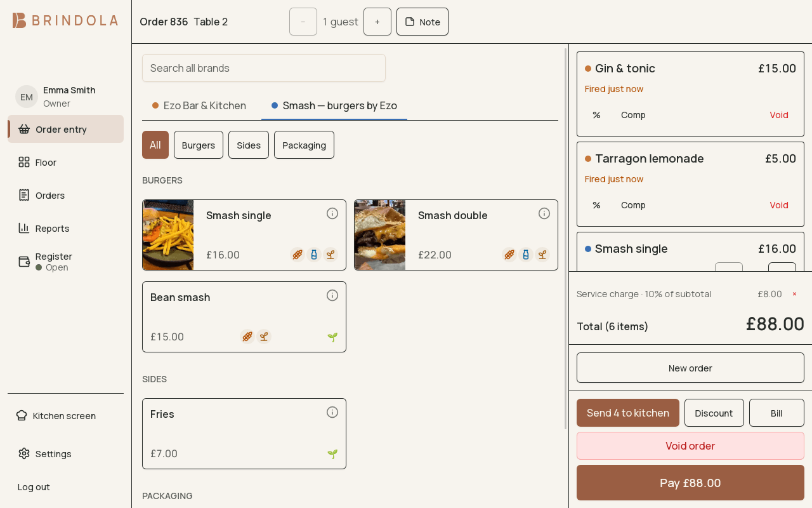The height and width of the screenshot is (508, 812).
Task: Switch to Ezo Bar & Kitchen tab
Action: (199, 105)
